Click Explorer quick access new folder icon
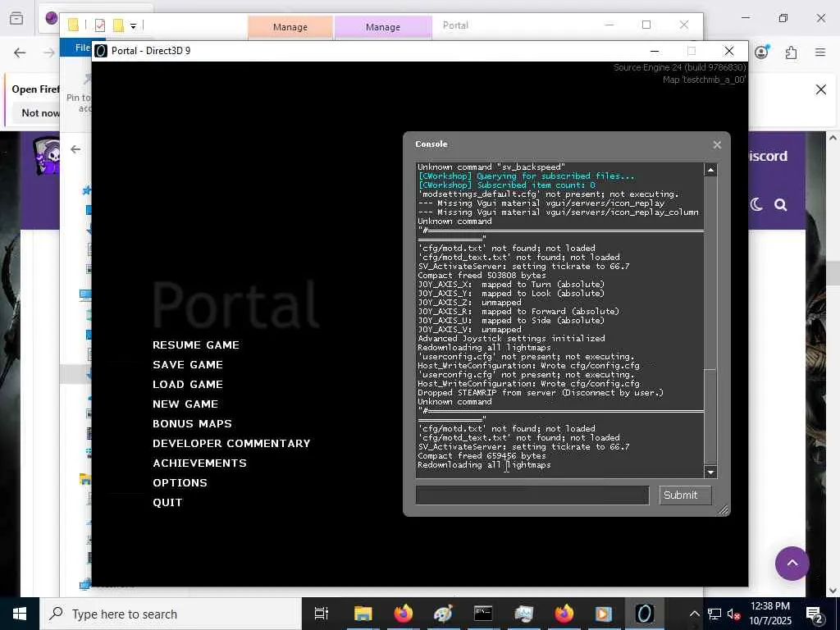Screen dimensions: 840x630 coord(118,25)
